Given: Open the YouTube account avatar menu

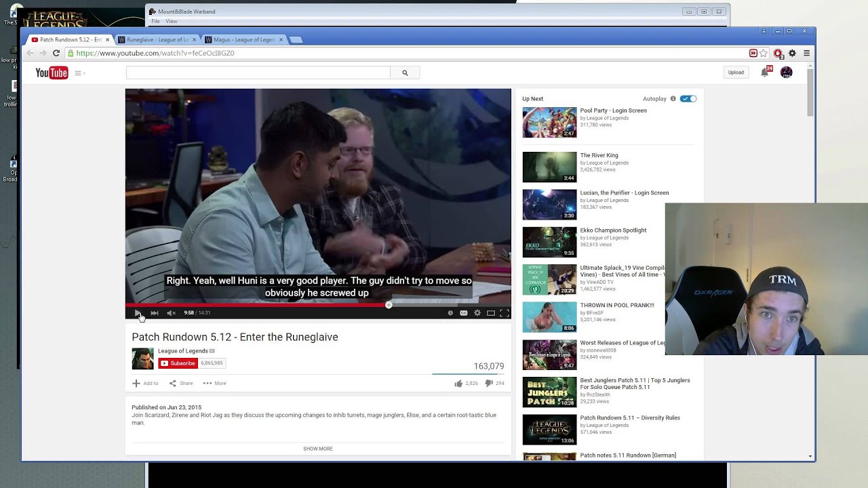Looking at the screenshot, I should (787, 73).
